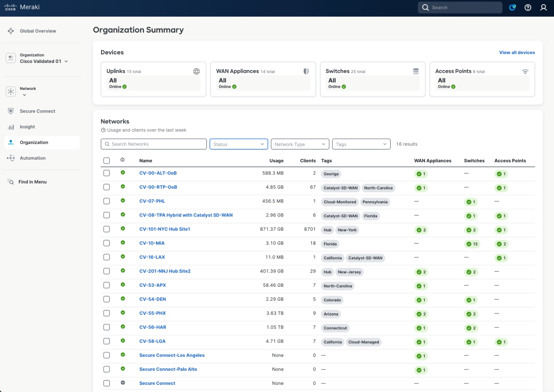Click the Switches card icon
Screen dimensions: 554x392
416,71
